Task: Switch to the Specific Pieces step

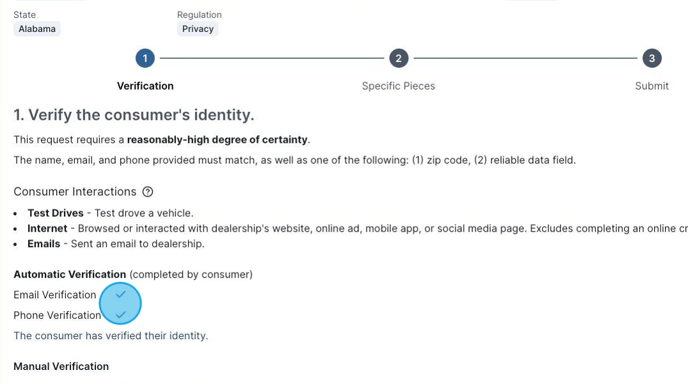Action: pyautogui.click(x=398, y=86)
